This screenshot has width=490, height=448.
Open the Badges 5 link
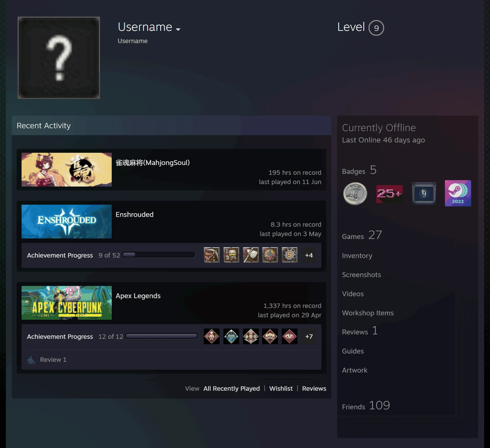359,170
